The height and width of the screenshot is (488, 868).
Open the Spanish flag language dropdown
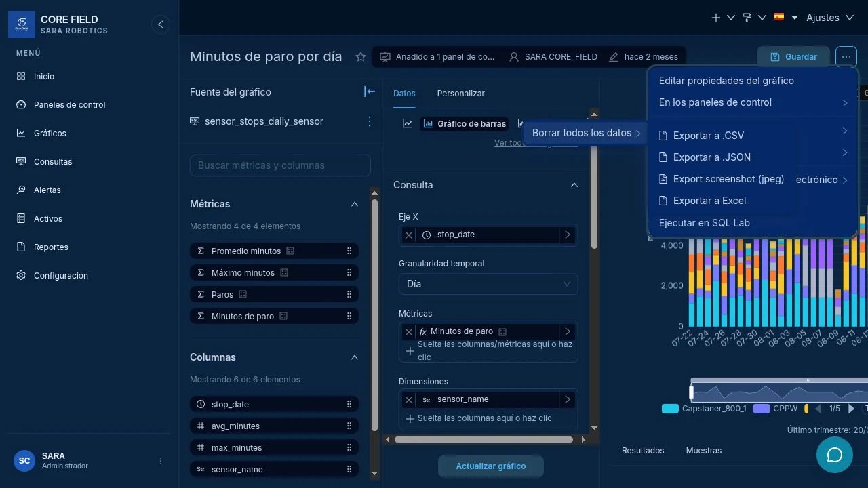[x=787, y=18]
